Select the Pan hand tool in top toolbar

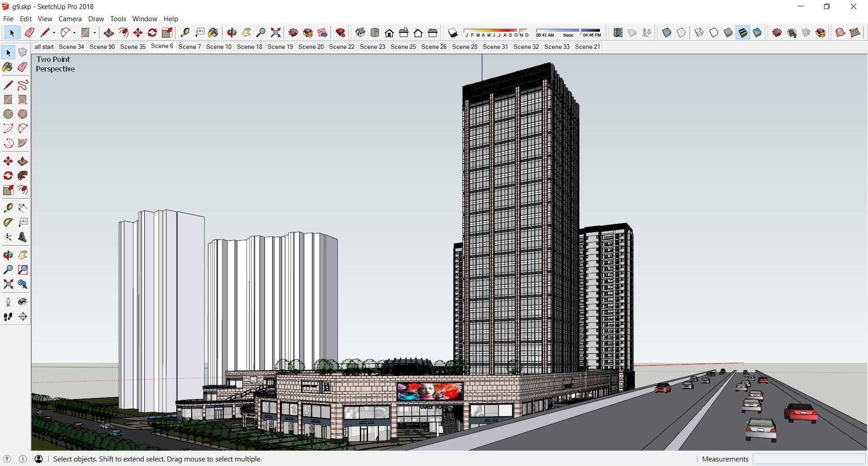click(246, 33)
